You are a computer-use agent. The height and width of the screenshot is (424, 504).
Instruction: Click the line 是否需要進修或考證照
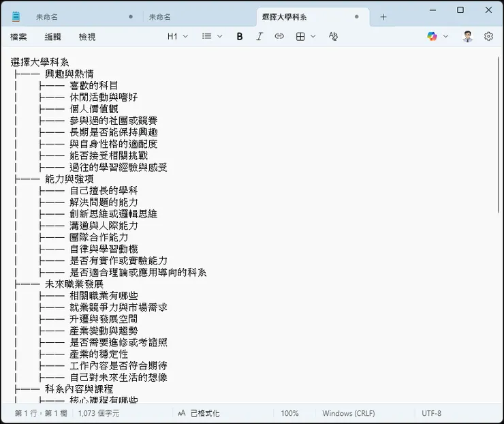pyautogui.click(x=119, y=342)
